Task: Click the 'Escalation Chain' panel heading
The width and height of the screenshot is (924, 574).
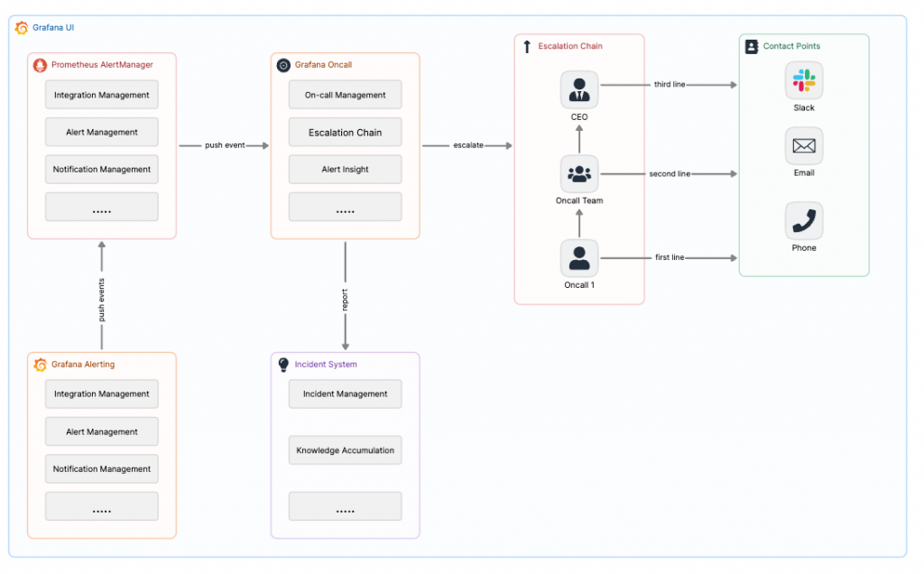Action: [x=570, y=46]
